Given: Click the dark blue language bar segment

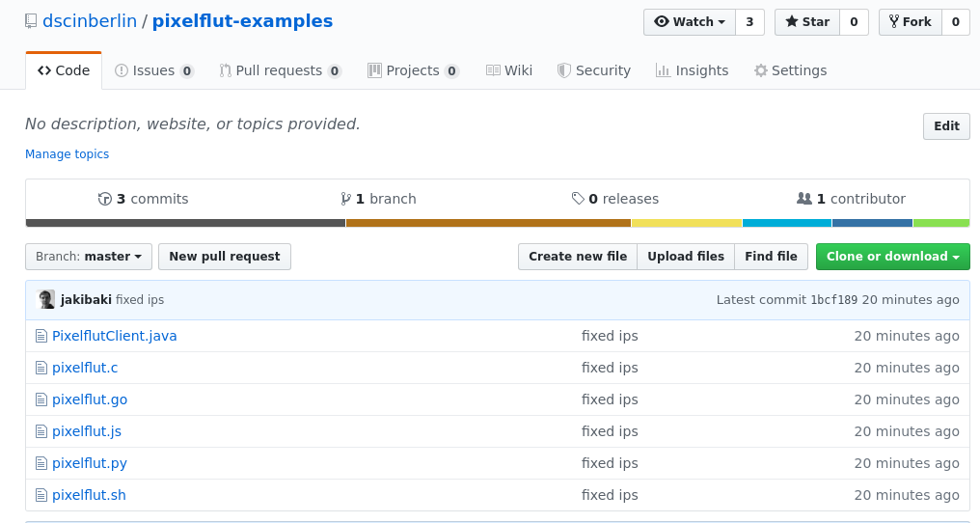Looking at the screenshot, I should [x=873, y=223].
